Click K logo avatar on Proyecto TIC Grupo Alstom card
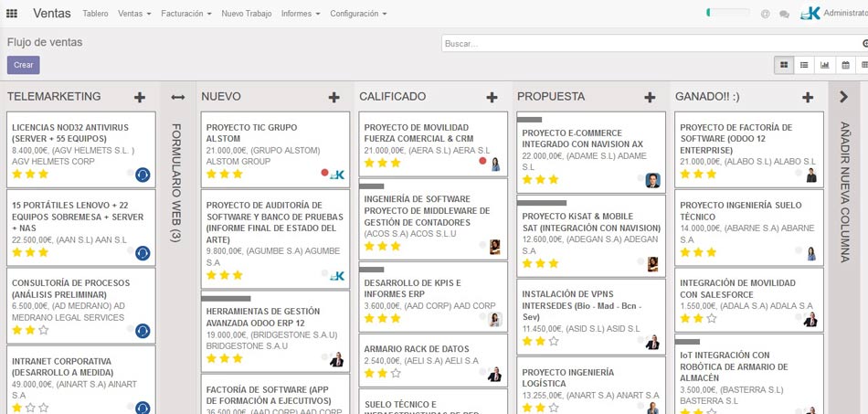The height and width of the screenshot is (414, 868). pyautogui.click(x=337, y=175)
